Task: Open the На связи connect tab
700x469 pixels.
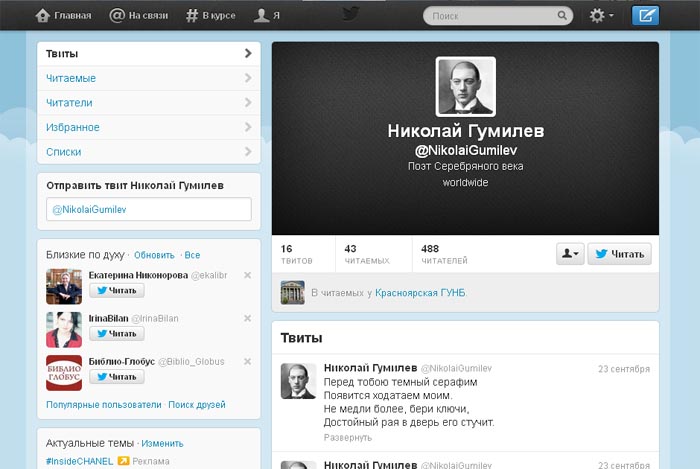Action: (x=139, y=16)
